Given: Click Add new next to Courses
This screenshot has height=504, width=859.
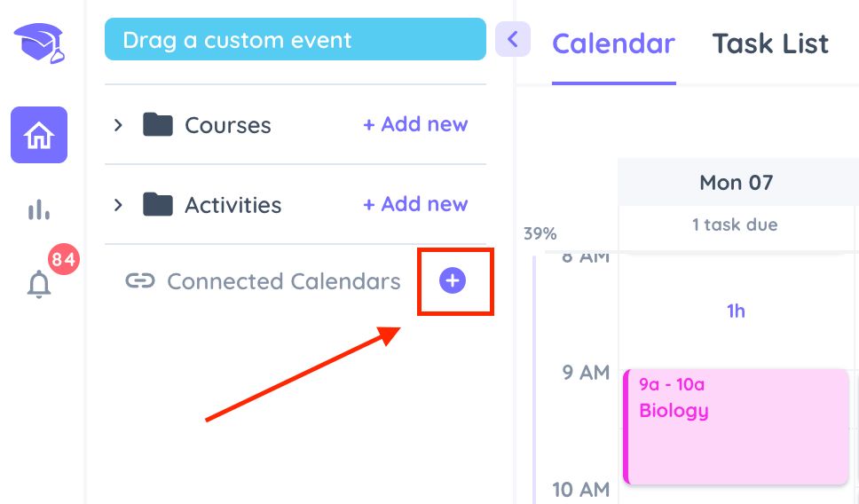Looking at the screenshot, I should (415, 124).
